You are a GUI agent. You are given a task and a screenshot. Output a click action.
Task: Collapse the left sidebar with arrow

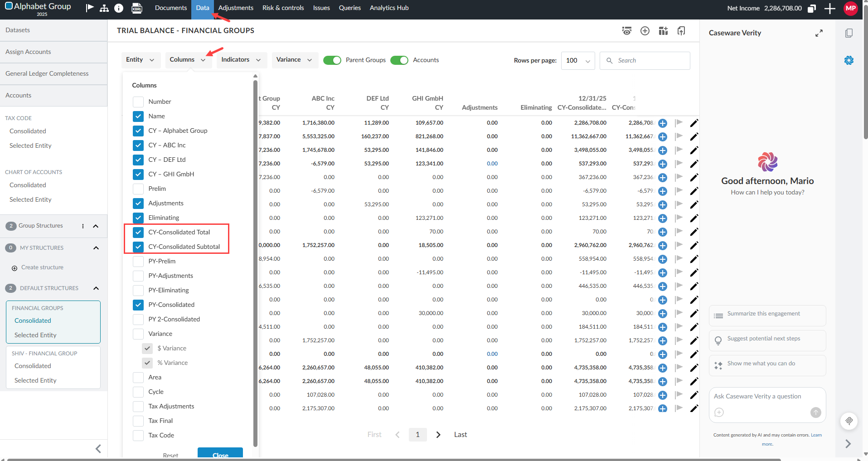pyautogui.click(x=98, y=449)
